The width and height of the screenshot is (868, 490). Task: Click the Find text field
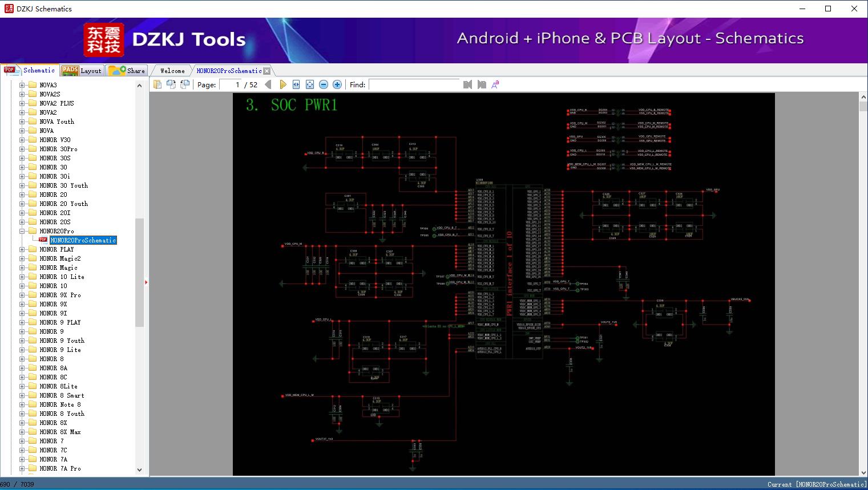[x=414, y=84]
